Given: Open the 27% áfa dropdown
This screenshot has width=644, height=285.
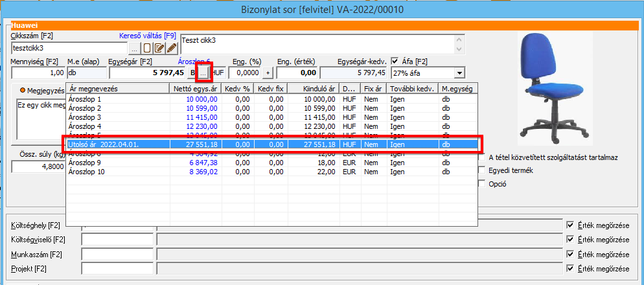Looking at the screenshot, I should (459, 73).
